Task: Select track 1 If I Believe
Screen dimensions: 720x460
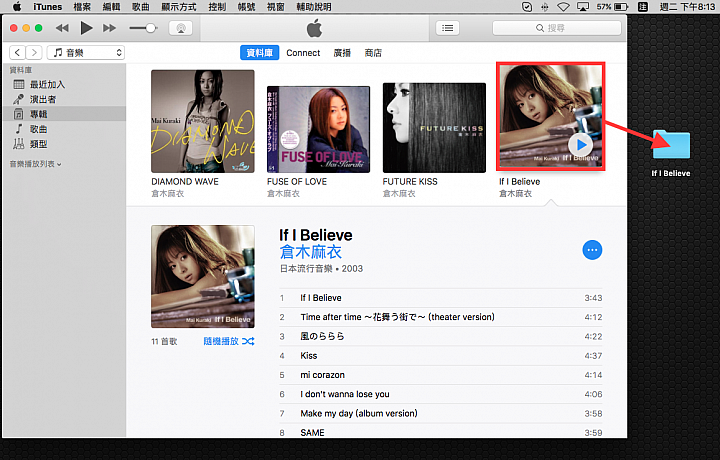Action: [x=441, y=298]
